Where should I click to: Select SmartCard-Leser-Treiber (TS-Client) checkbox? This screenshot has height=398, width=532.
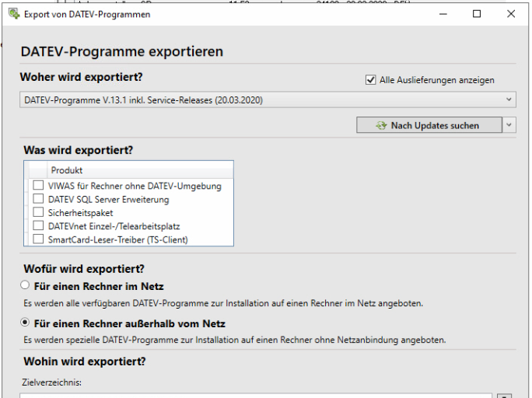pyautogui.click(x=38, y=239)
